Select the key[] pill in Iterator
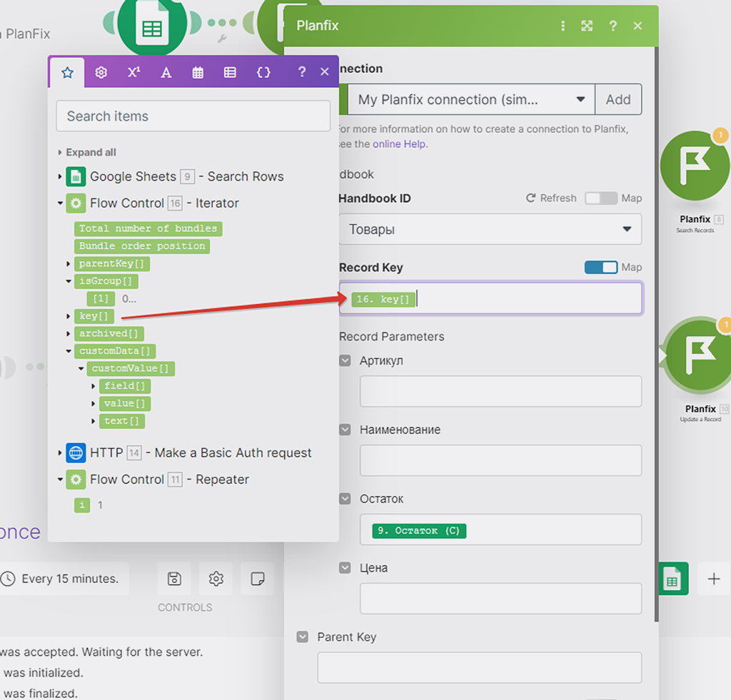The image size is (731, 700). click(x=94, y=316)
